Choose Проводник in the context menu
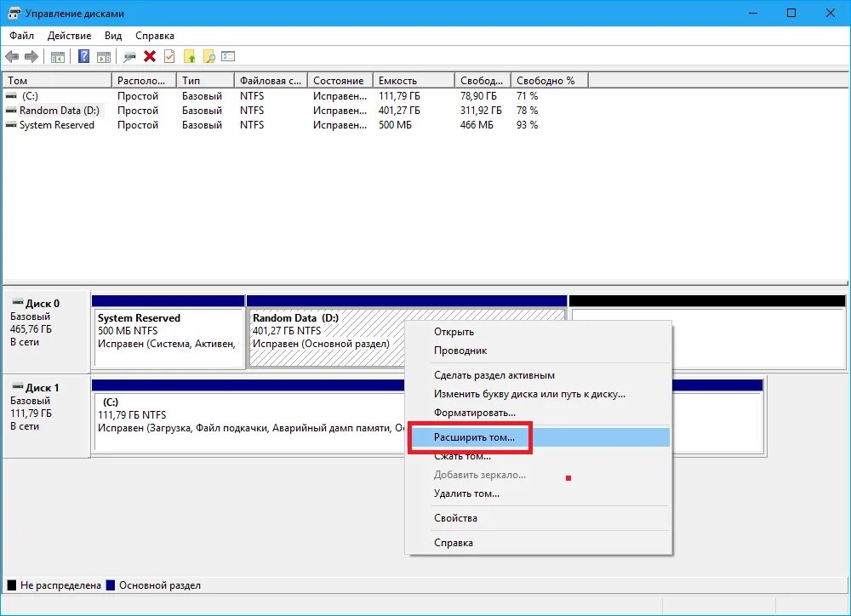 539,351
